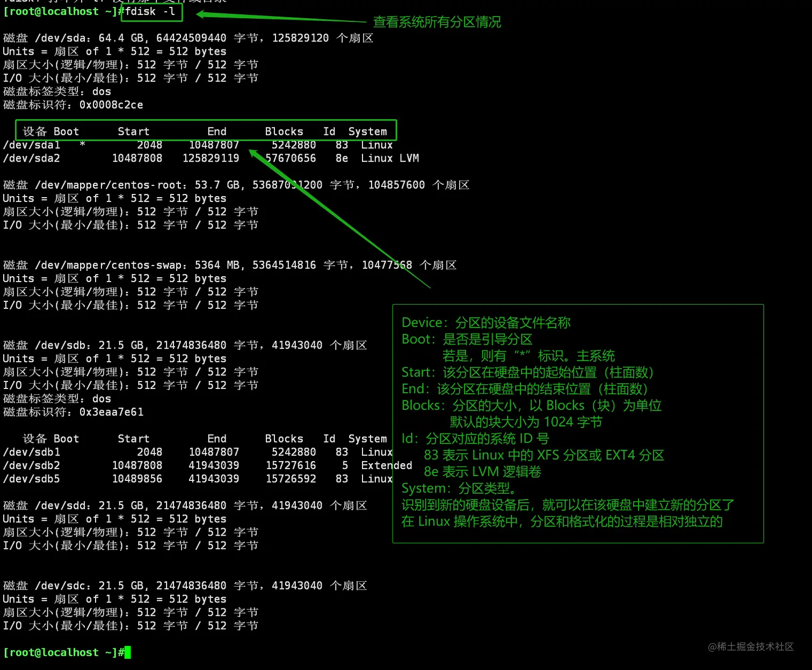Click the note '默认的块大小为 1024 字节'
The width and height of the screenshot is (812, 670).
[526, 422]
